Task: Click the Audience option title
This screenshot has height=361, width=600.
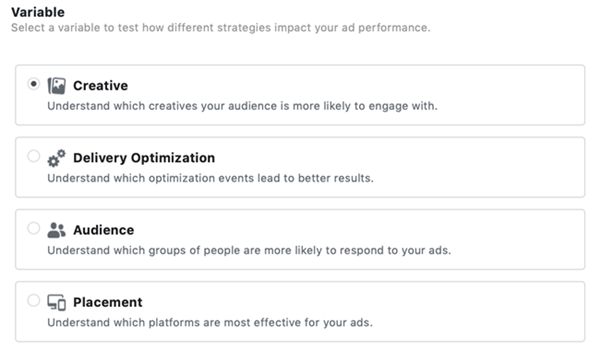Action: point(104,230)
